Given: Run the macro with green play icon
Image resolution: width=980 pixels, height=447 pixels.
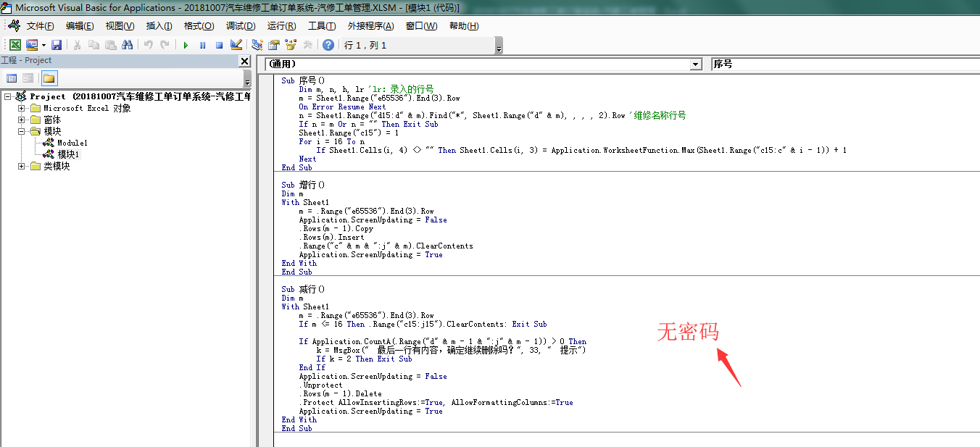Looking at the screenshot, I should [x=186, y=45].
